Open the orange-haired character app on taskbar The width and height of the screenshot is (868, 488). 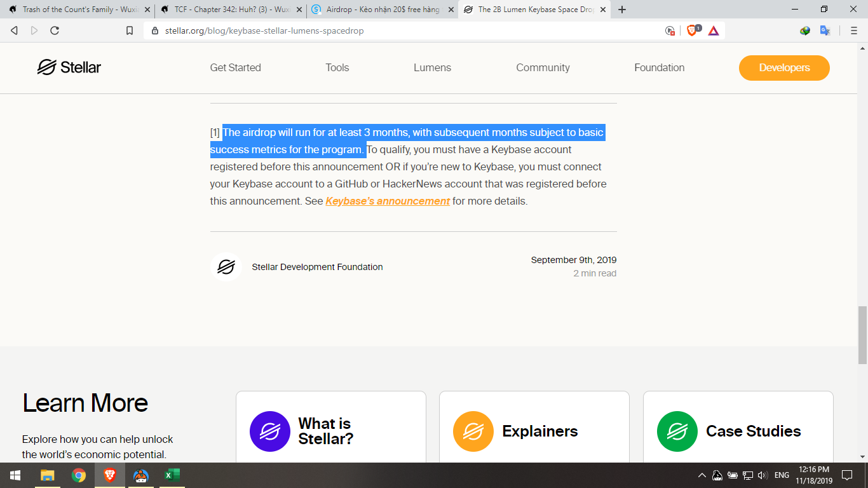pos(141,475)
